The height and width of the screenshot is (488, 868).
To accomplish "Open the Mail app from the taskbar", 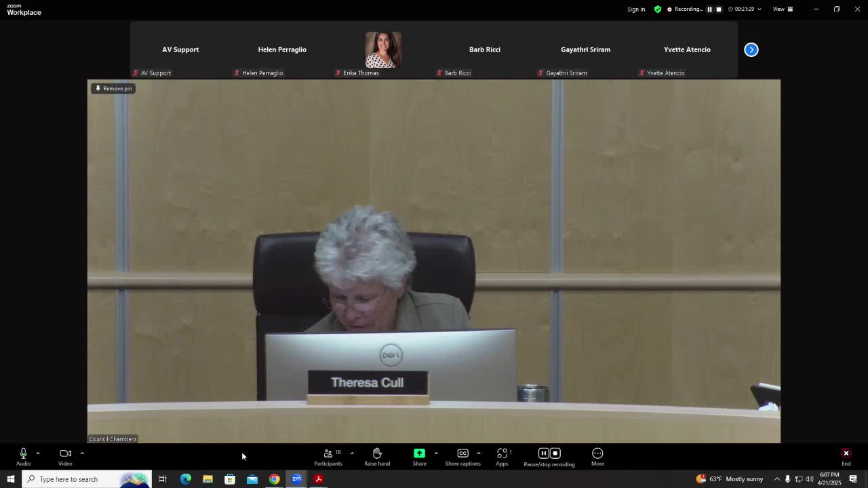I will (252, 479).
